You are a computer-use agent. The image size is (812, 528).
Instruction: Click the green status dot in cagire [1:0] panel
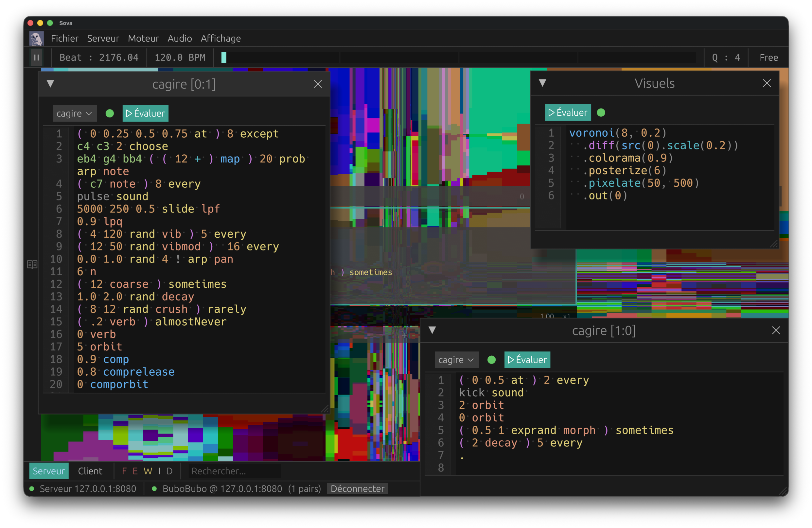pyautogui.click(x=491, y=359)
